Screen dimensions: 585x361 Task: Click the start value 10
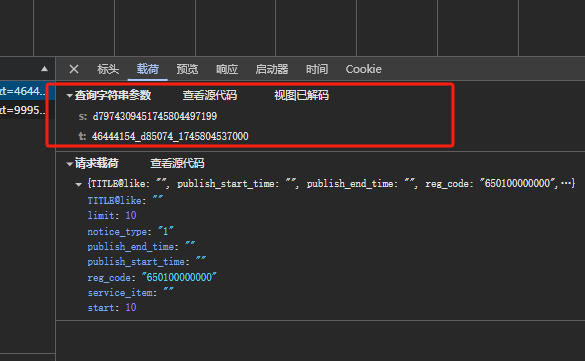click(131, 308)
